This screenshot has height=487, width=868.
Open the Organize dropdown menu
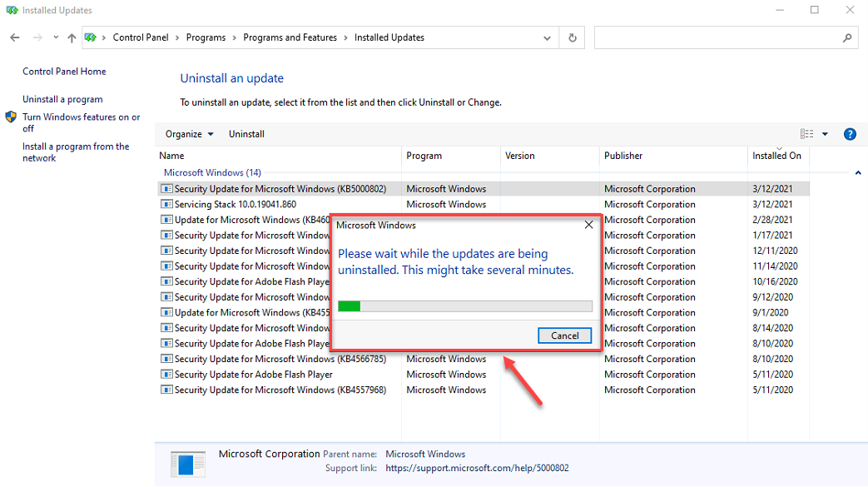pos(189,134)
